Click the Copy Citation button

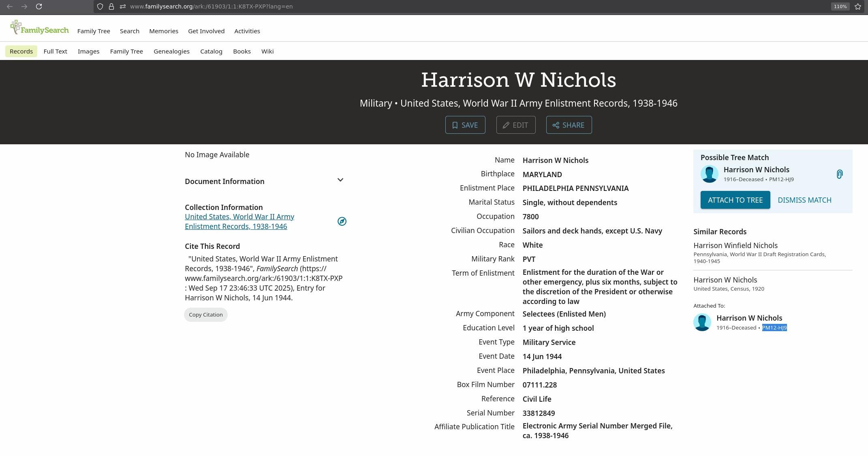coord(206,315)
